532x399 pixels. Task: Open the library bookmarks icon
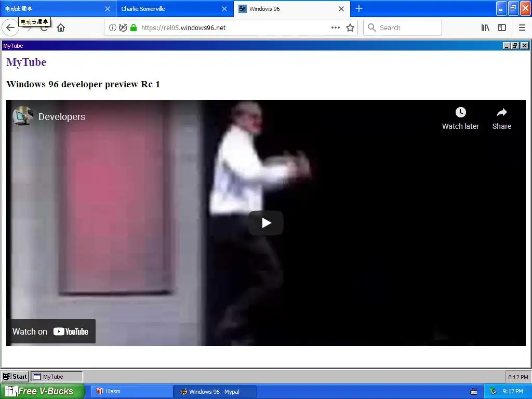(485, 28)
